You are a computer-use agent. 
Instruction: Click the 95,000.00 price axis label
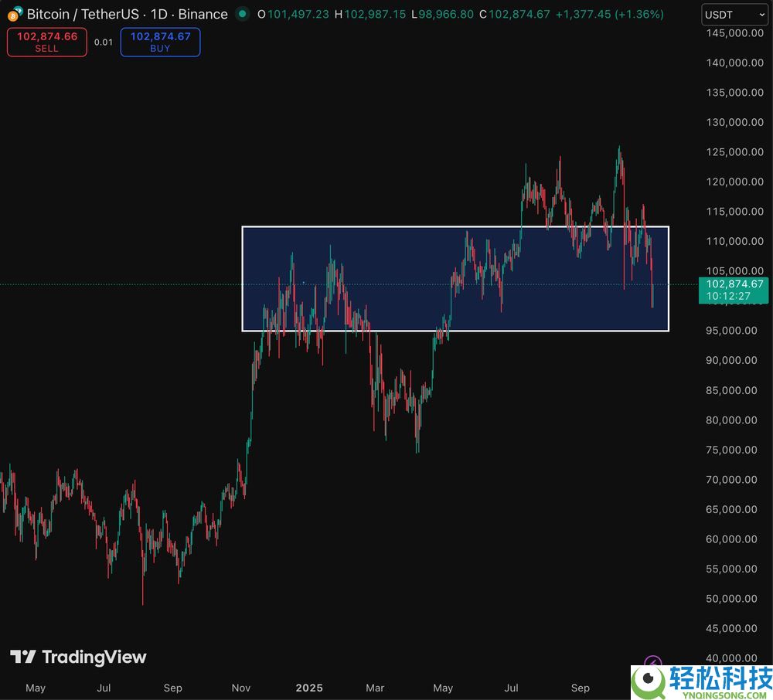731,331
